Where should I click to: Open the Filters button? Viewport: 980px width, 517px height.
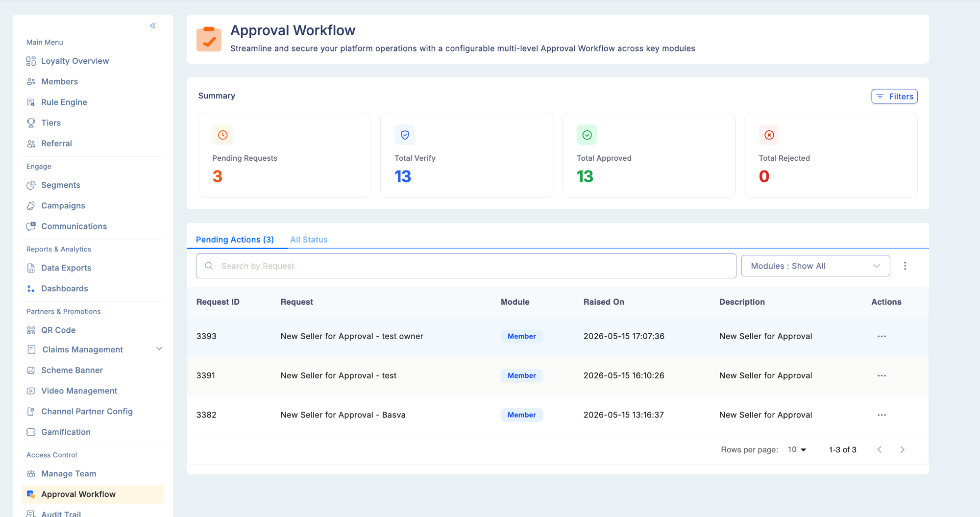click(894, 97)
